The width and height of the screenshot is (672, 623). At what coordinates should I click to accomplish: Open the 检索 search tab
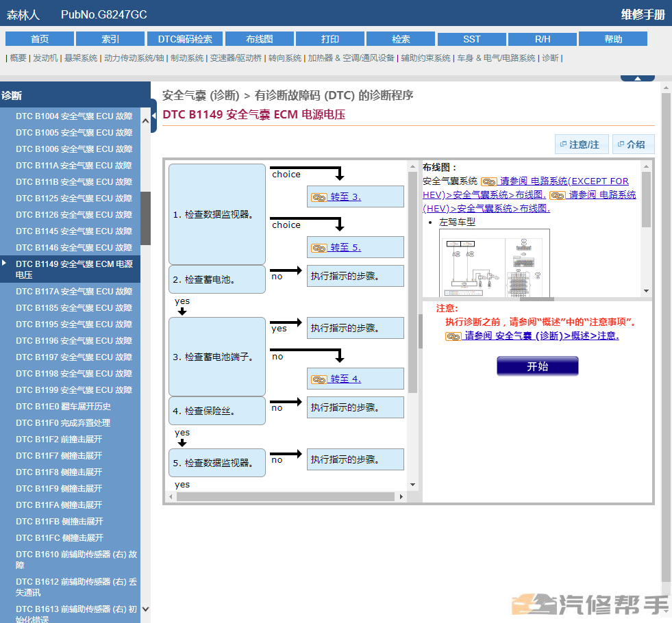click(x=401, y=39)
